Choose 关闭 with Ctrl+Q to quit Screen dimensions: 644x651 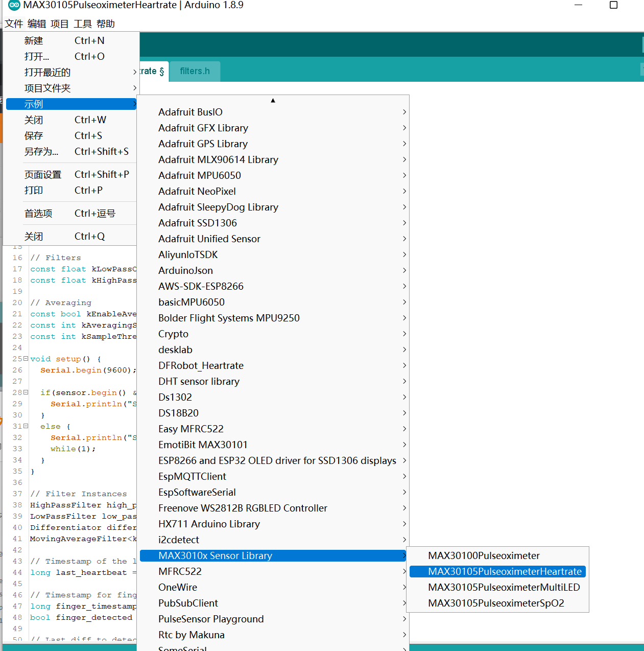(x=71, y=236)
